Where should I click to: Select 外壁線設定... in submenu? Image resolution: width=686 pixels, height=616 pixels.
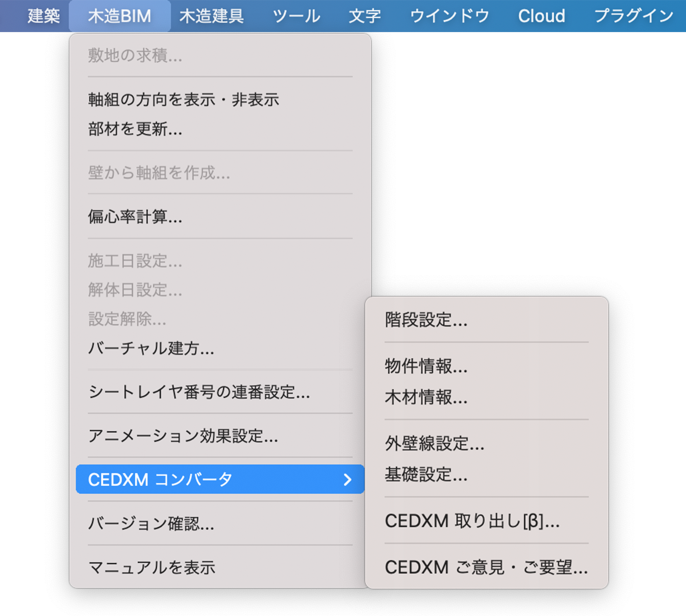(486, 443)
